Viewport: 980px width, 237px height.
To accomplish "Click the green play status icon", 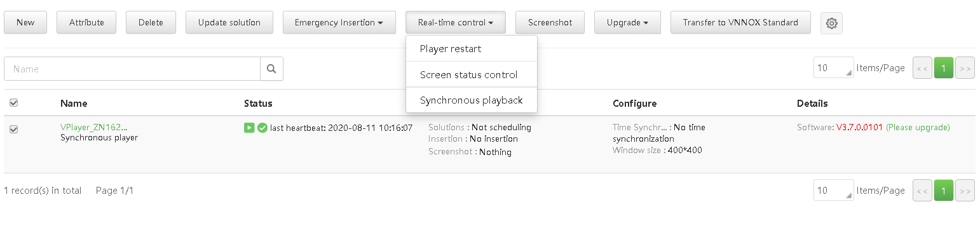I will tap(249, 128).
